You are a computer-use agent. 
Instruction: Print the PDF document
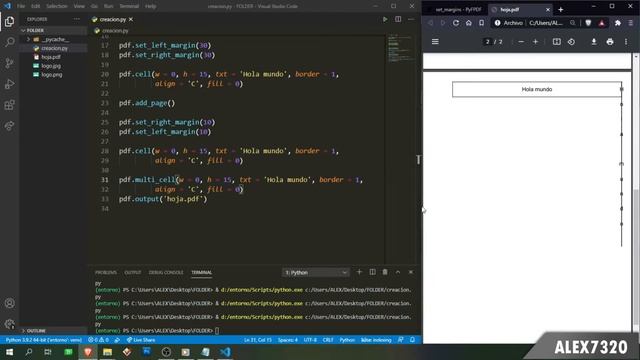click(x=610, y=42)
